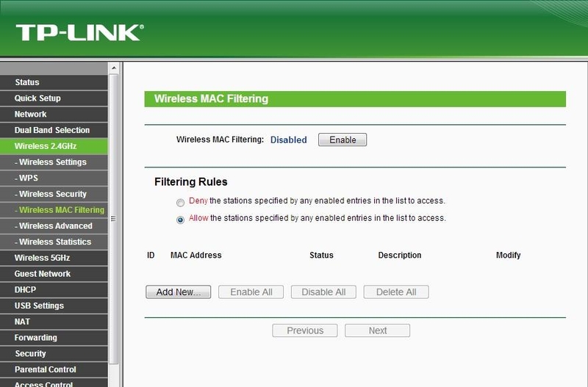The width and height of the screenshot is (588, 387).
Task: Click the Filtering Rules heading
Action: point(191,182)
